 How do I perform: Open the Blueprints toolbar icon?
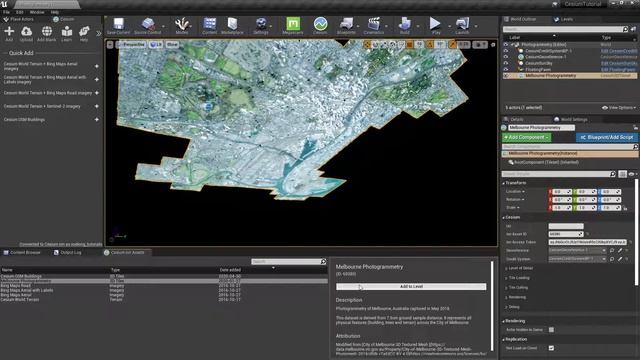(347, 26)
